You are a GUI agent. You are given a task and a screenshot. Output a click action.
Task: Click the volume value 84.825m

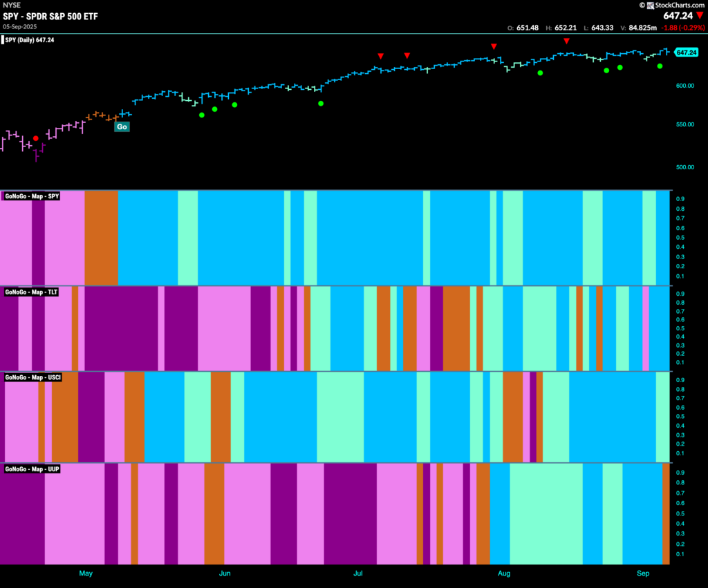(642, 28)
